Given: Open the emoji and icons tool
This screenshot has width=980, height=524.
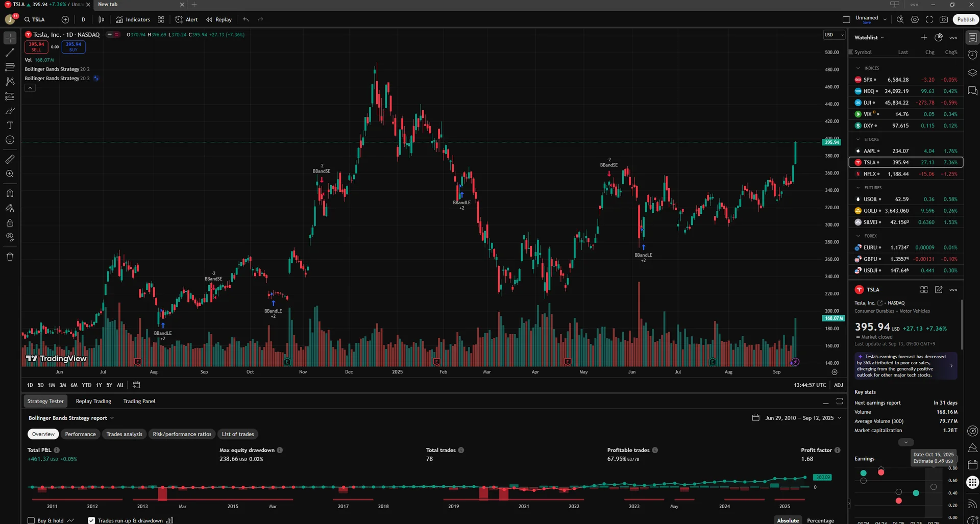Looking at the screenshot, I should click(10, 140).
